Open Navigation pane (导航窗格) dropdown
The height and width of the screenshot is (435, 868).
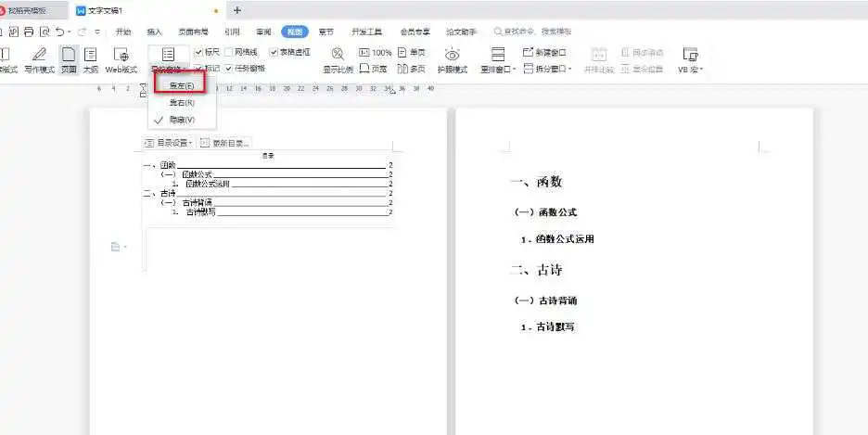coord(168,70)
